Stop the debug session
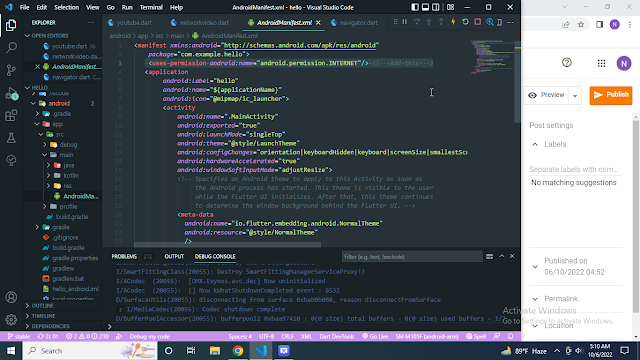Viewport: 640px width, 360px height. point(478,22)
